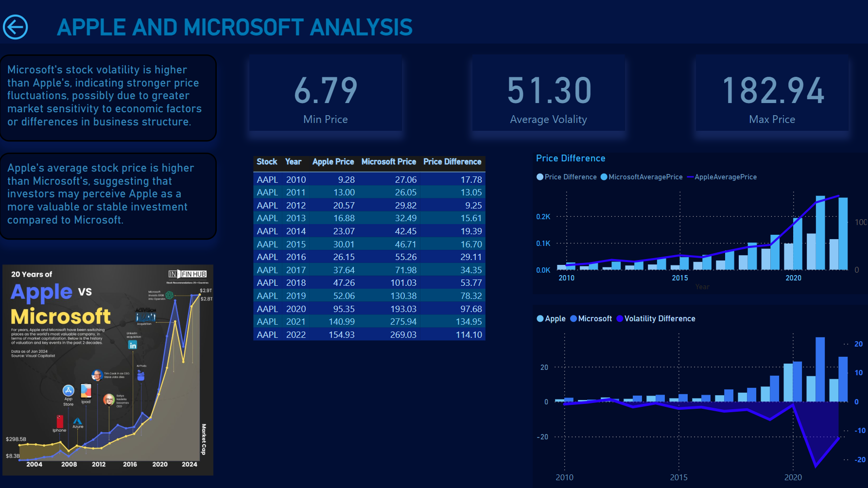The image size is (868, 488).
Task: Click the Price Difference legend marker
Action: pos(540,177)
